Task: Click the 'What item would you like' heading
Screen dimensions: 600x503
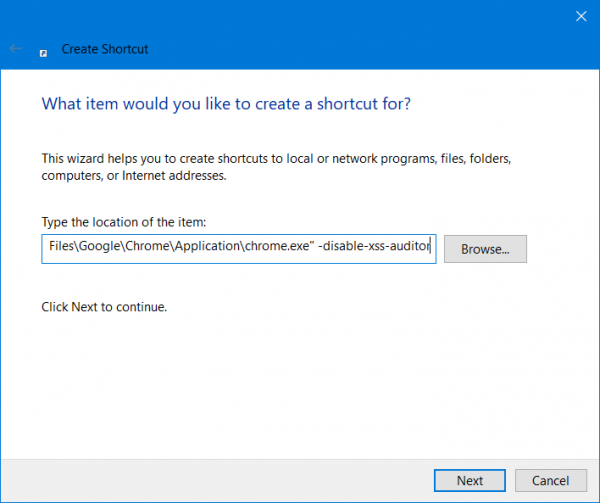Action: [225, 103]
